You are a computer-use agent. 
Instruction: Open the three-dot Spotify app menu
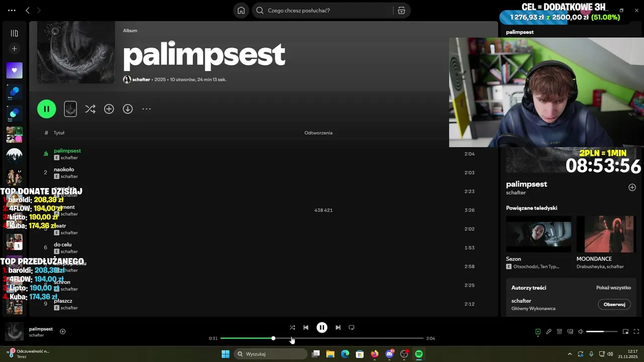pos(12,10)
